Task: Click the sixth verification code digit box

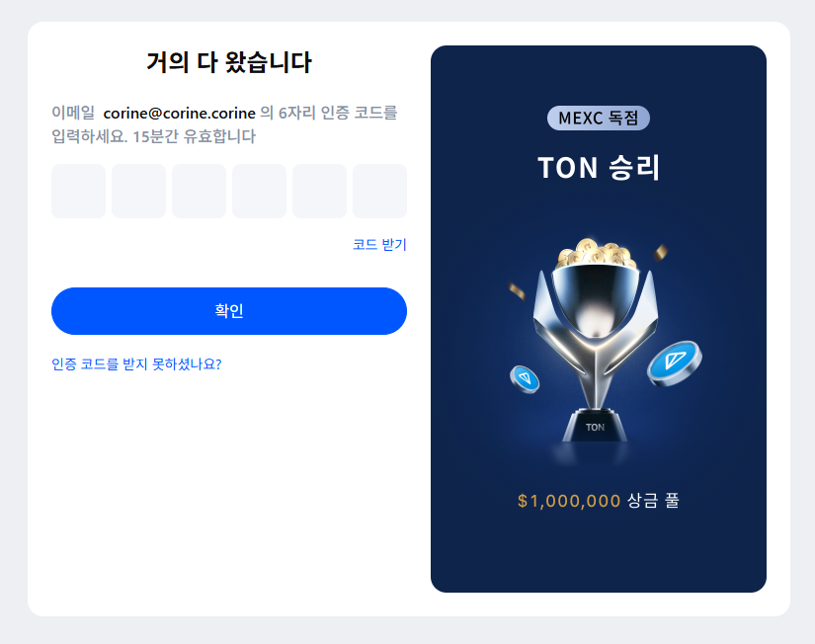Action: pos(380,192)
